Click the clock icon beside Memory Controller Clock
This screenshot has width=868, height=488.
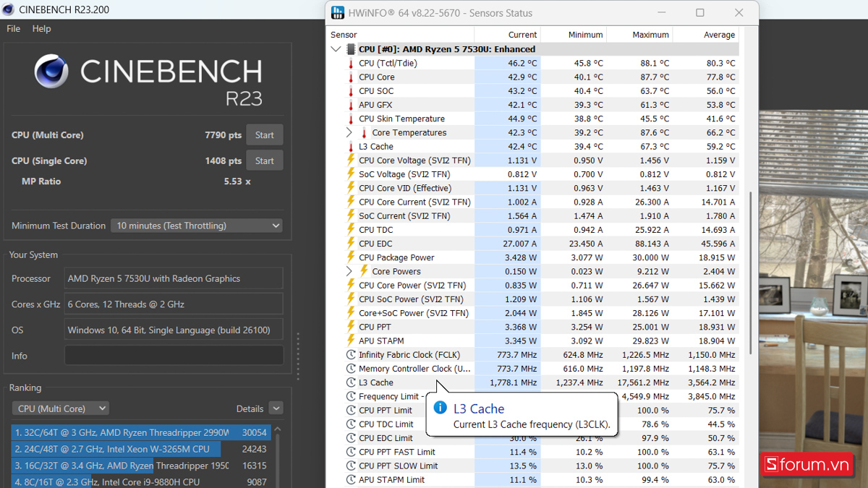tap(351, 369)
